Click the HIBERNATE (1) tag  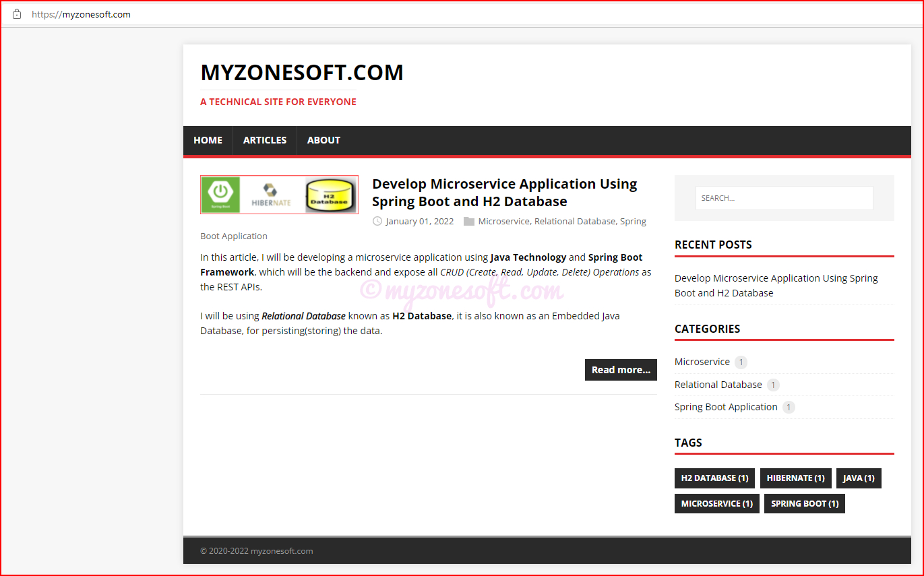click(796, 478)
